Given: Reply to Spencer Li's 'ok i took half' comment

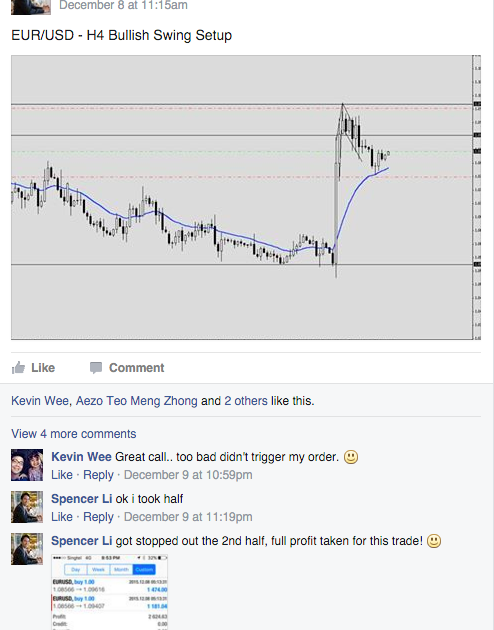Looking at the screenshot, I should (x=98, y=517).
